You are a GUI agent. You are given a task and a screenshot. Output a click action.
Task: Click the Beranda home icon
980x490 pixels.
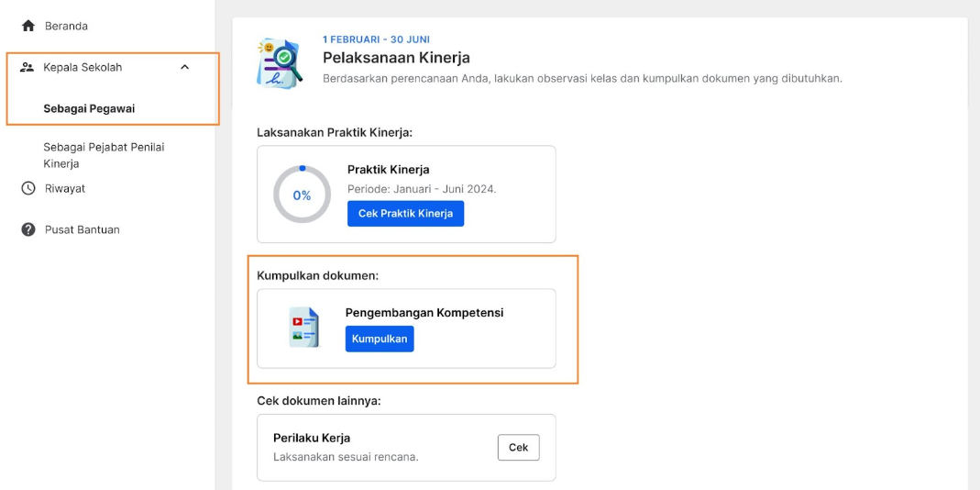(28, 27)
